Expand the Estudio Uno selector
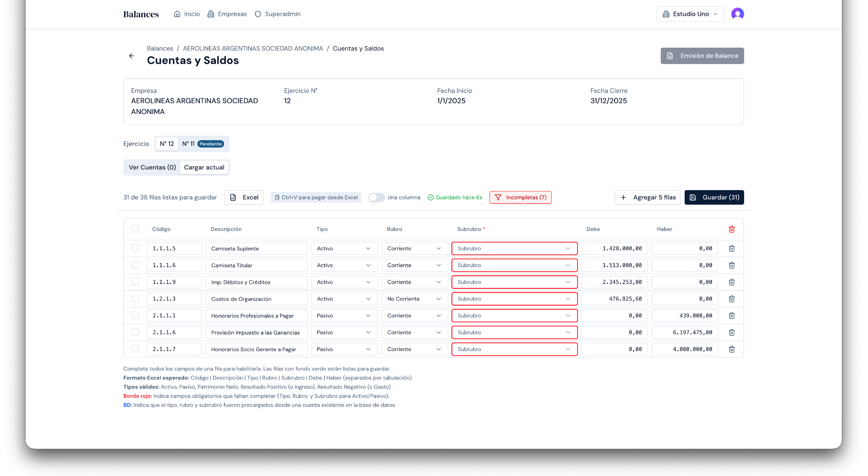Screen dimensions: 868x476 (690, 14)
